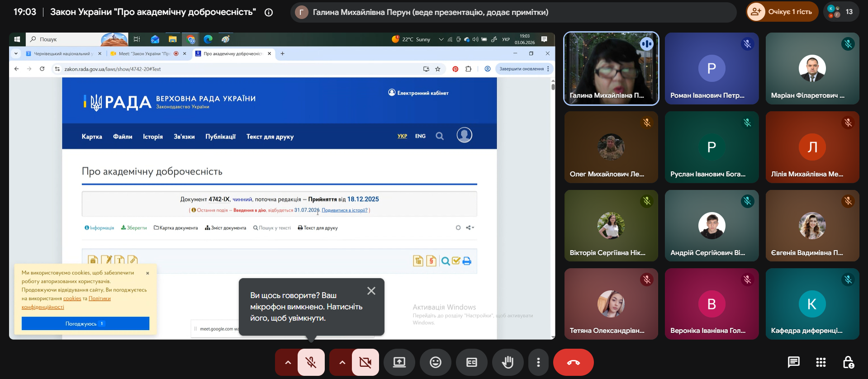Click 'Зберегти' to save the document
This screenshot has width=868, height=379.
134,228
